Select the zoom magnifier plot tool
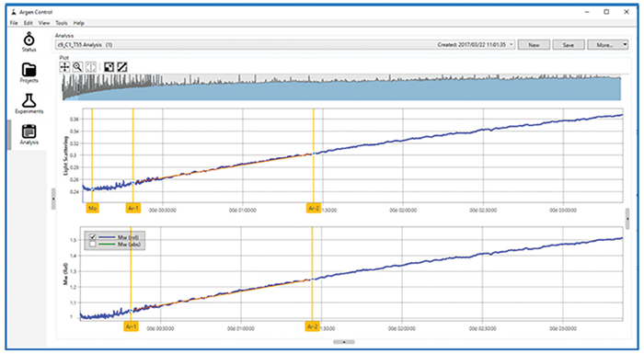The width and height of the screenshot is (644, 354). pyautogui.click(x=77, y=67)
